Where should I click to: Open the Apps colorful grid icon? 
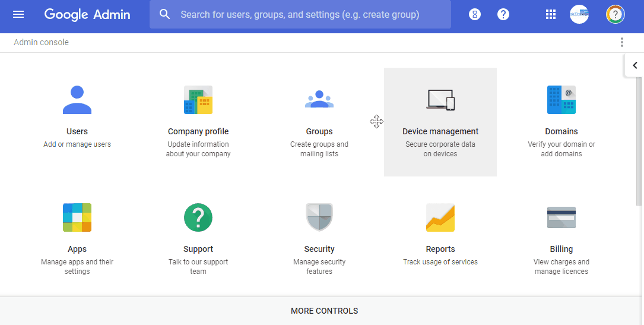tap(77, 217)
